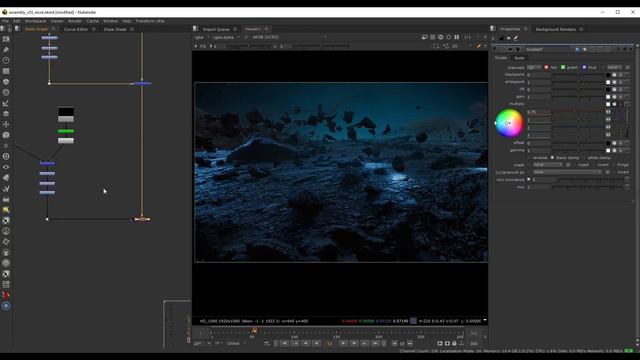Select the black thumbnail node in graph

click(x=66, y=114)
